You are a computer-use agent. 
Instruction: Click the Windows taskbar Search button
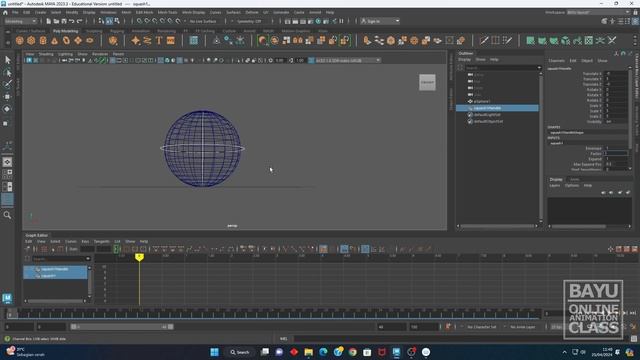tap(240, 352)
